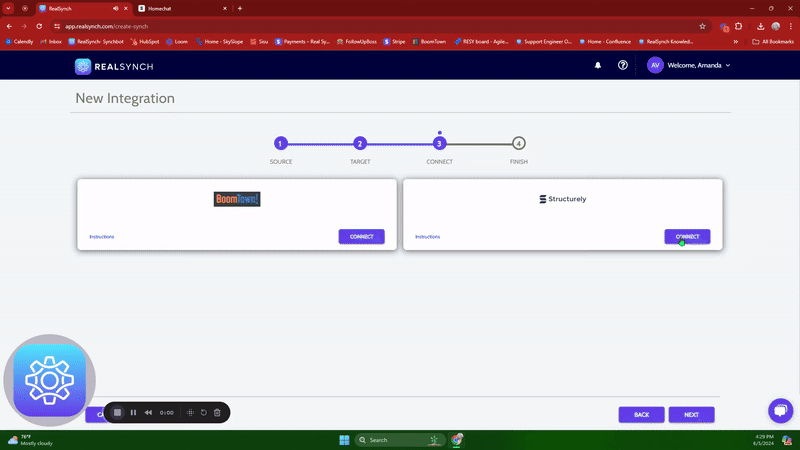Open the chat support bubble

point(781,411)
